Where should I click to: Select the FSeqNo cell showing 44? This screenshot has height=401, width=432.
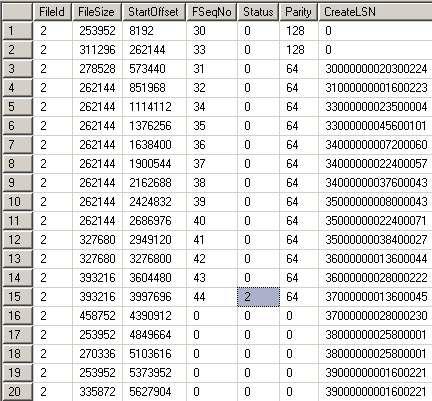212,297
